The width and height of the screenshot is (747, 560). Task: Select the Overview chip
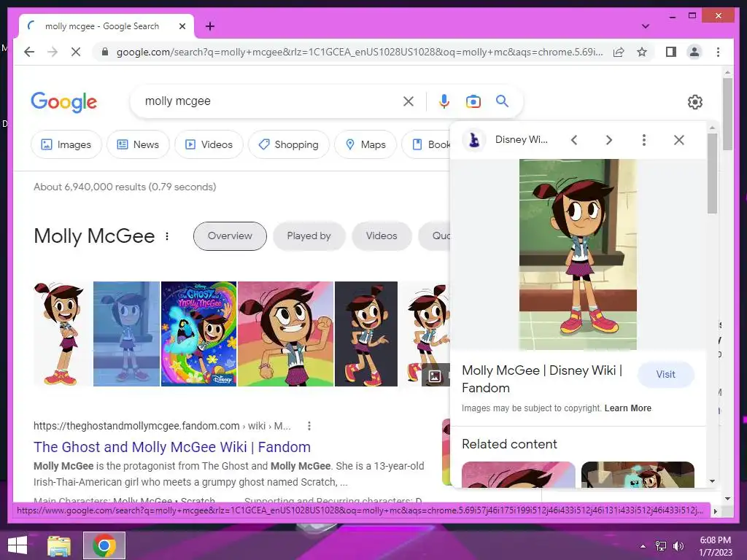tap(230, 236)
